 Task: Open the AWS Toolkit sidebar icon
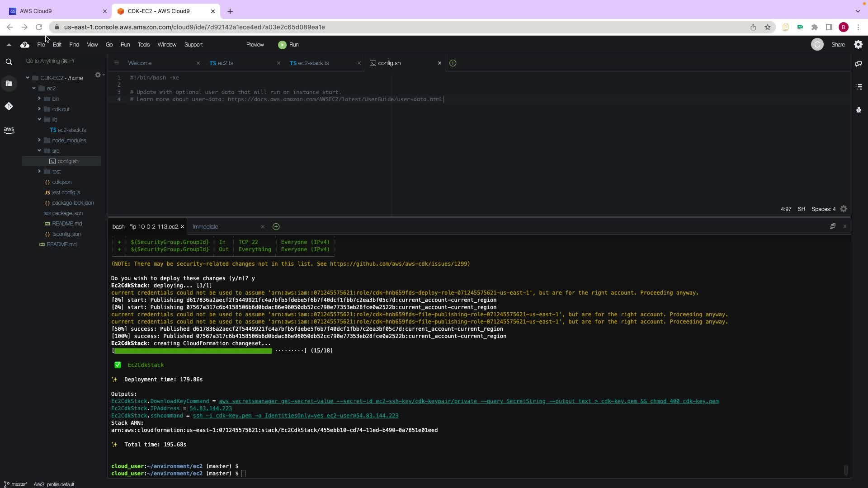tap(9, 130)
